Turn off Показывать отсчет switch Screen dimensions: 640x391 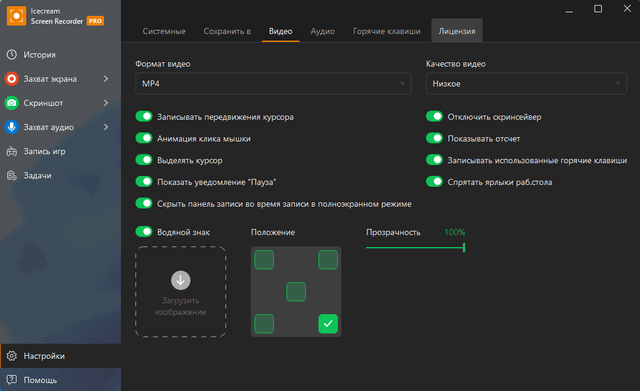click(x=434, y=138)
